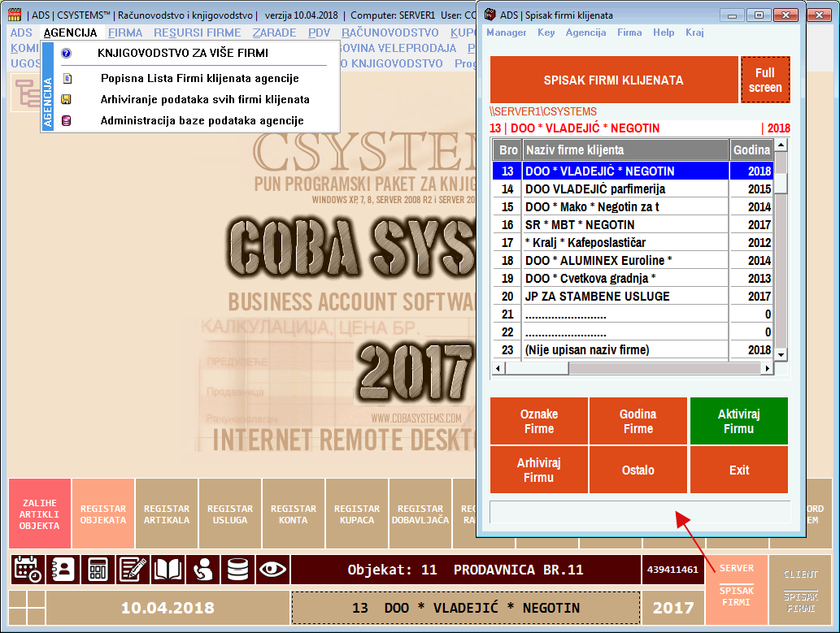Click the tree structure icon below the menu
This screenshot has height=633, width=840.
pyautogui.click(x=26, y=93)
